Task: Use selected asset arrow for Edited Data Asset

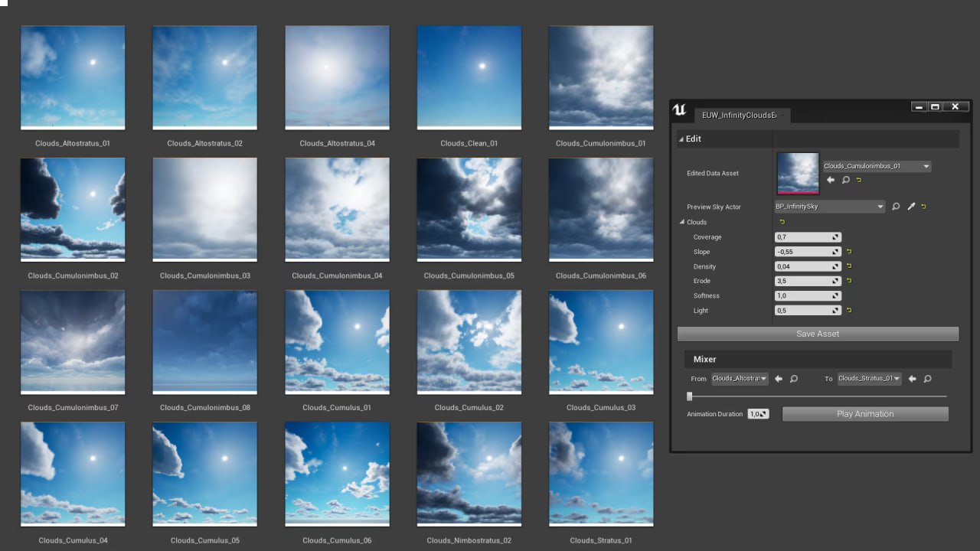Action: click(831, 180)
